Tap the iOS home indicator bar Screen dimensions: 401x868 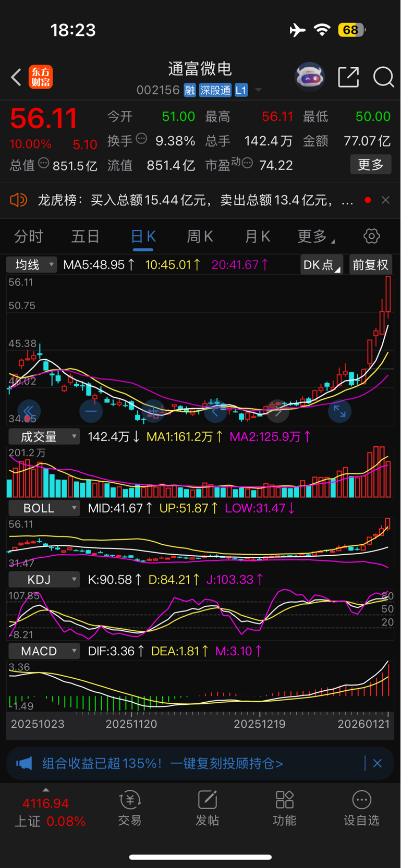coord(200,857)
